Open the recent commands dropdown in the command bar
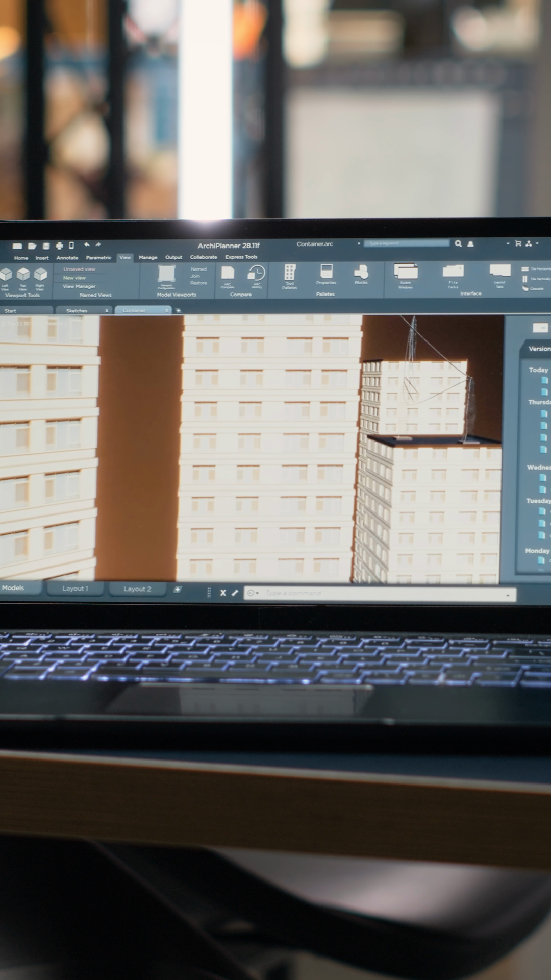The width and height of the screenshot is (551, 980). coord(253,593)
